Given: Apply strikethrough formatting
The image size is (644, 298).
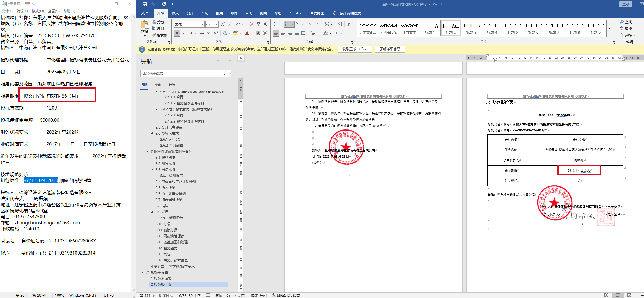Looking at the screenshot, I should coord(202,33).
